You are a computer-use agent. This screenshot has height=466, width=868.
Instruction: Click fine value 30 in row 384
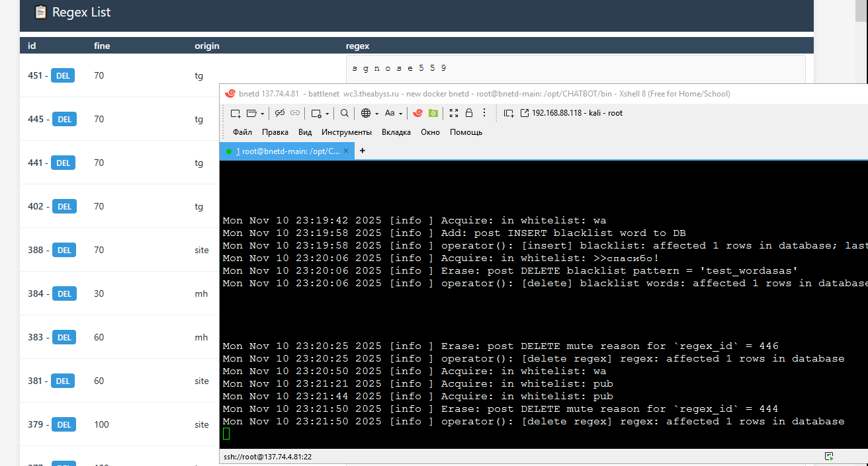click(99, 293)
